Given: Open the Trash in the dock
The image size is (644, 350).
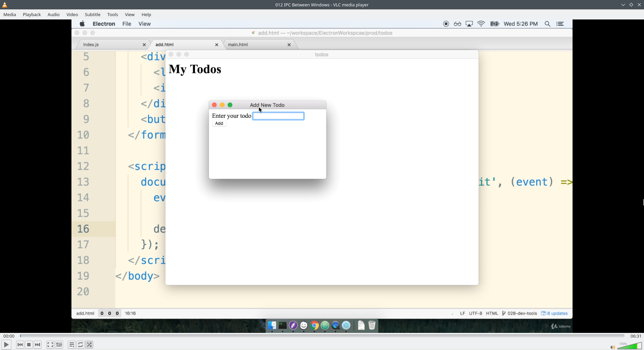Looking at the screenshot, I should pos(372,325).
